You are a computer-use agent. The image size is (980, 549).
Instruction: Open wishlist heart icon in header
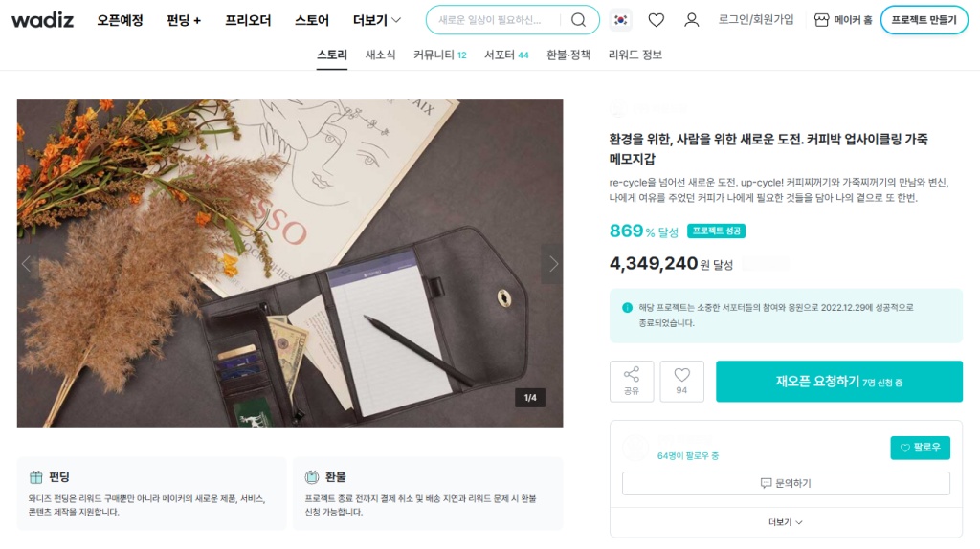656,20
